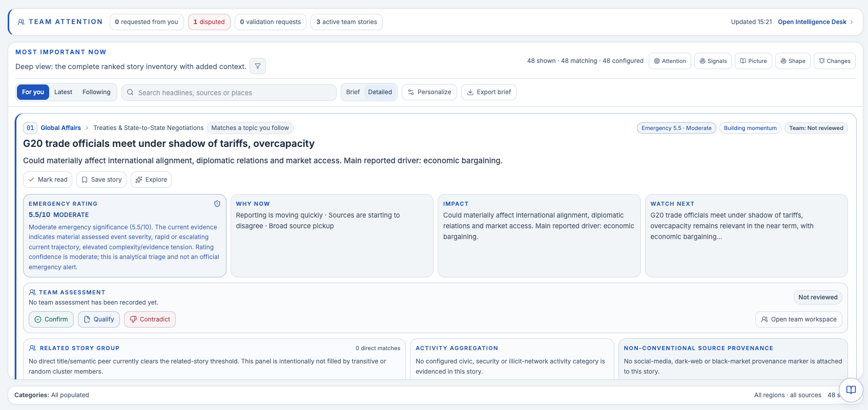Viewport: 868px width, 410px height.
Task: Click Treaties & State-to-State Negotiations breadcrumb
Action: coord(149,128)
